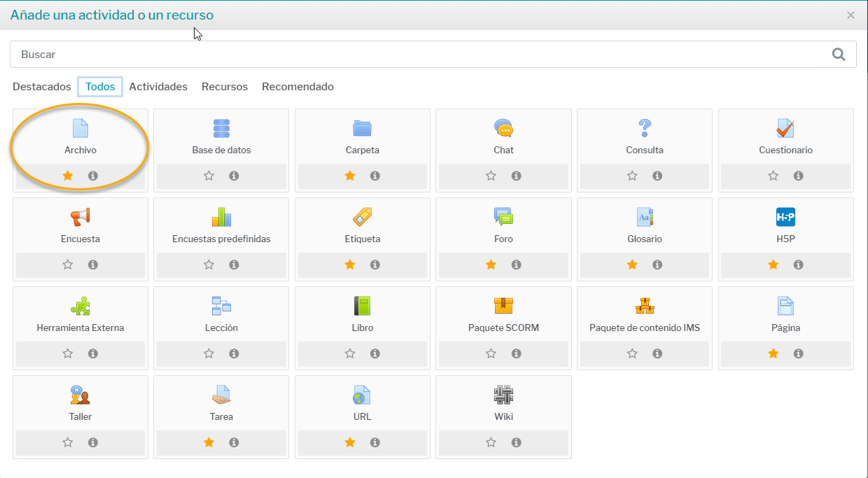Screen dimensions: 868x478
Task: Choose the Wiki activity icon
Action: pyautogui.click(x=503, y=395)
